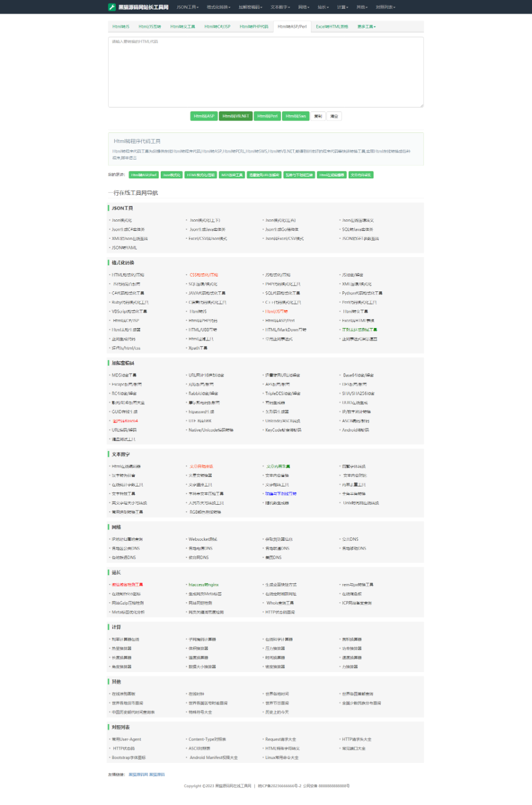Open the Excel转HTML表格 tab
532x805 pixels.
coord(332,27)
